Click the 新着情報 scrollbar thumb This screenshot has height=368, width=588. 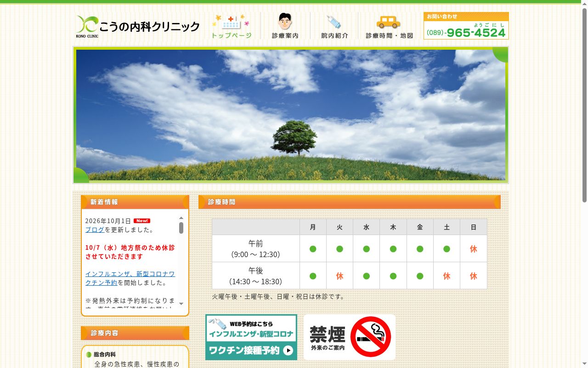click(181, 228)
